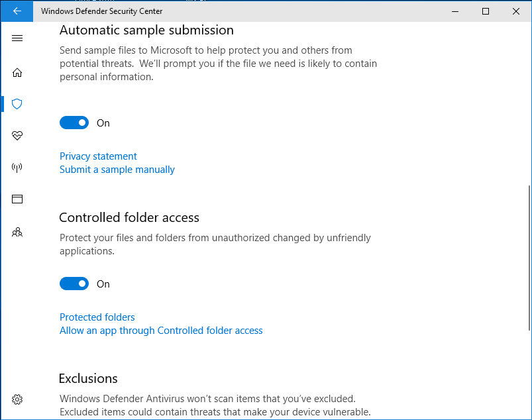Open Firewall & network protection antenna icon
Screen dimensions: 532x420
point(17,167)
